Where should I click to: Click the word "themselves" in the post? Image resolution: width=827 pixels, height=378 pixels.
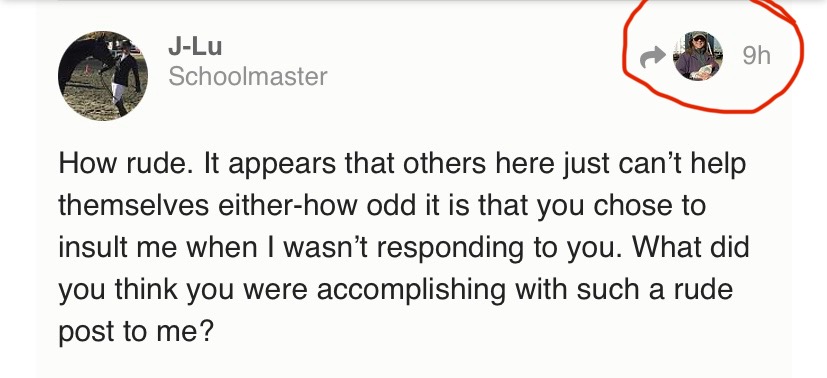(134, 206)
